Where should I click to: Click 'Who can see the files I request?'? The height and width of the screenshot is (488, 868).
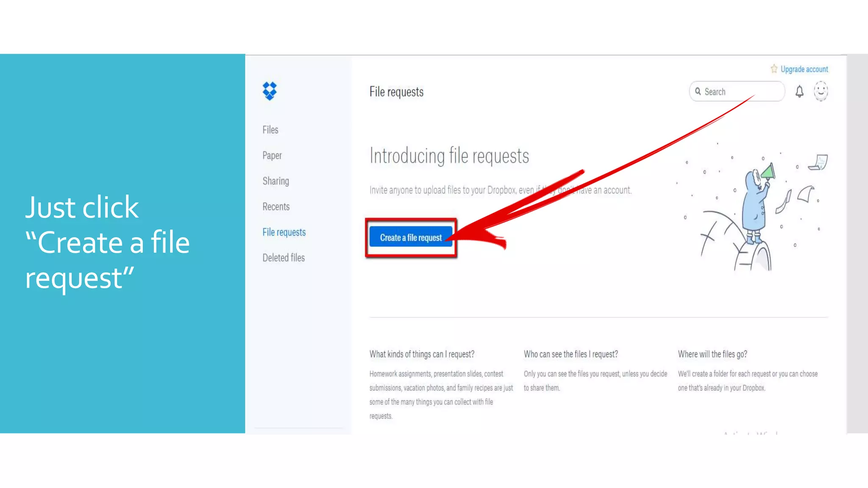click(x=571, y=354)
